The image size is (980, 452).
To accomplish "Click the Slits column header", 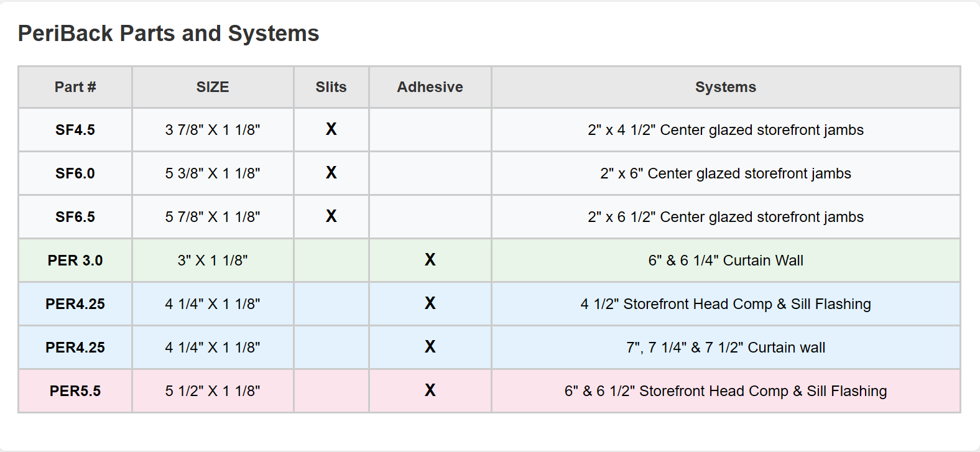I will pyautogui.click(x=331, y=87).
